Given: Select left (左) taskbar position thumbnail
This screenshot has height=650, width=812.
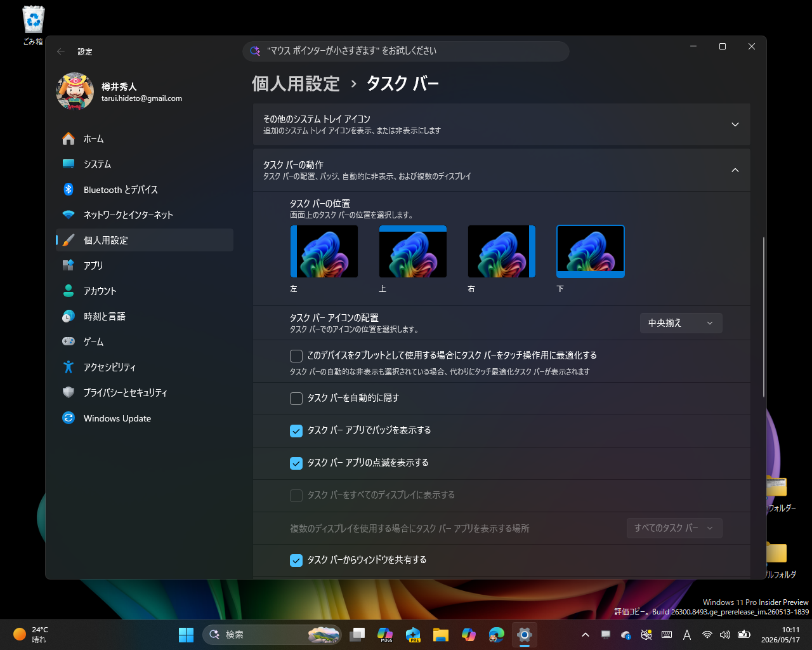Looking at the screenshot, I should (324, 251).
